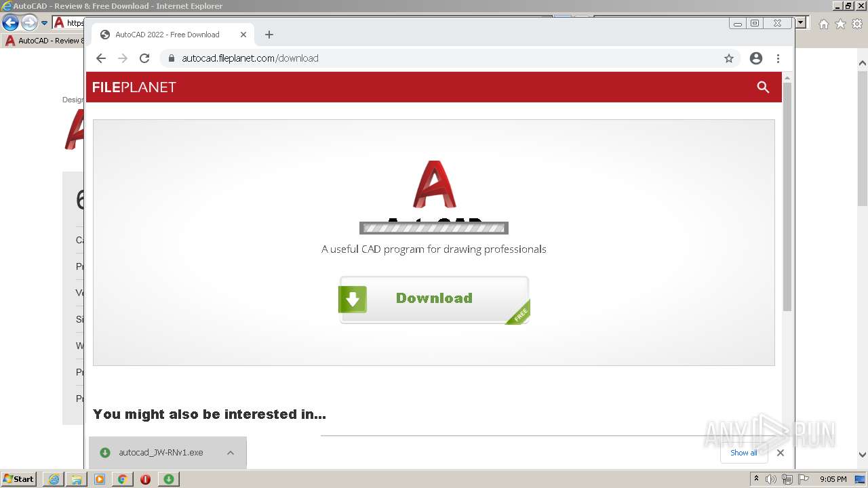This screenshot has height=488, width=868.
Task: Expand options chevron for autocad_JW-RNv1.exe
Action: pos(231,453)
